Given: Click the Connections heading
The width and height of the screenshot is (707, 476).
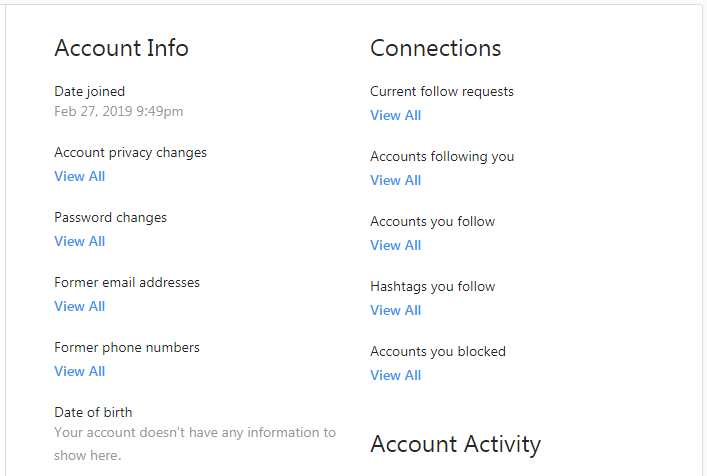Looking at the screenshot, I should pos(436,48).
